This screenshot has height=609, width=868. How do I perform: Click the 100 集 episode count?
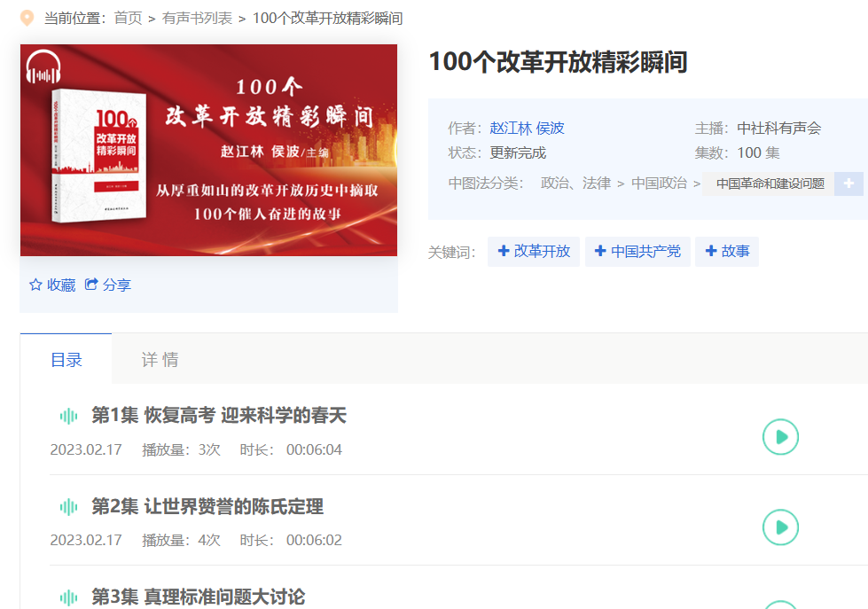tap(758, 152)
